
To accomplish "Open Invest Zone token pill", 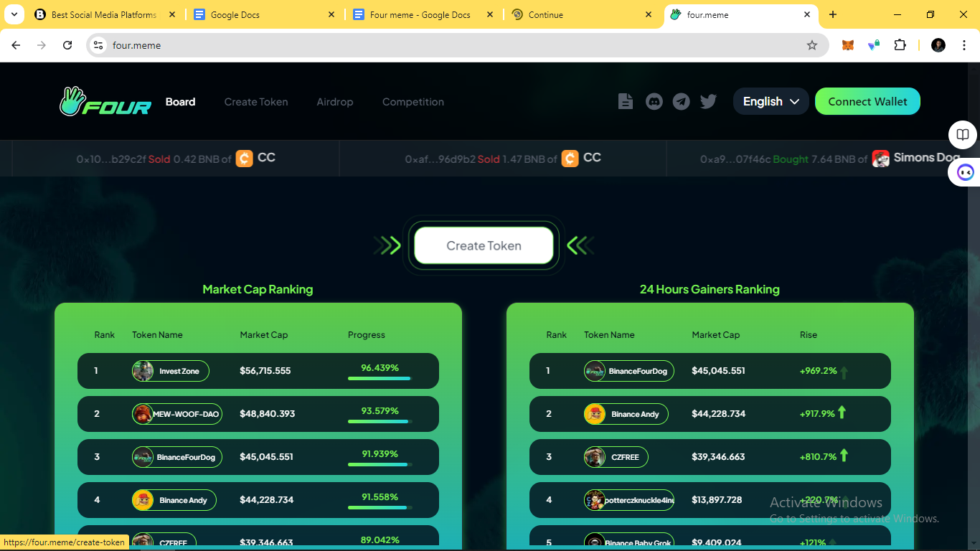I will click(171, 371).
